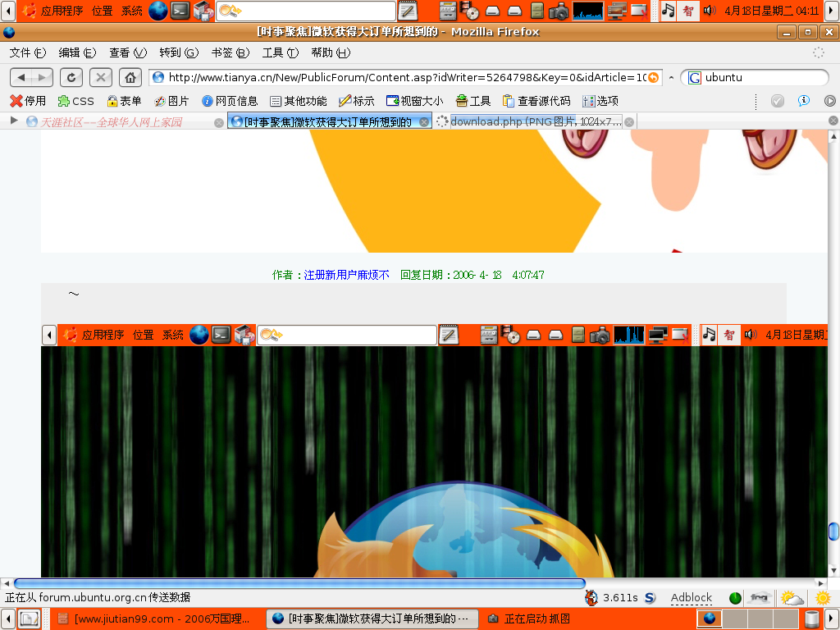Click the Fasterfox timer icon in status bar
840x630 pixels.
click(x=591, y=598)
